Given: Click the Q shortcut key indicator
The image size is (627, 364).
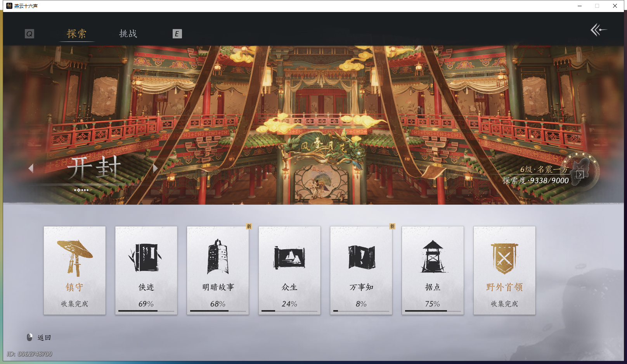Looking at the screenshot, I should coord(29,34).
